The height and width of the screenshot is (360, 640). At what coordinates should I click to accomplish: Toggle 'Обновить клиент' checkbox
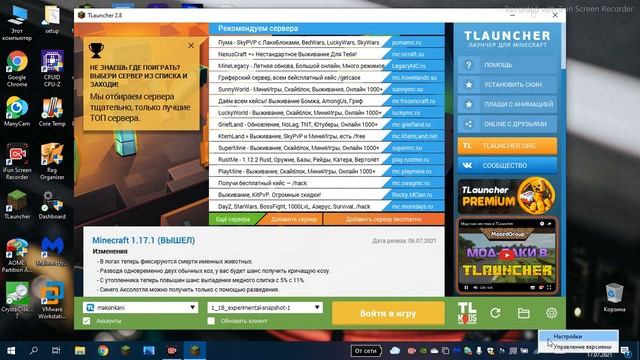click(211, 321)
